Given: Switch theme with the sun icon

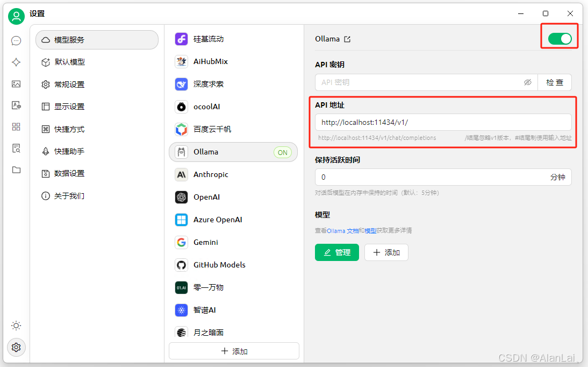Looking at the screenshot, I should pos(16,326).
